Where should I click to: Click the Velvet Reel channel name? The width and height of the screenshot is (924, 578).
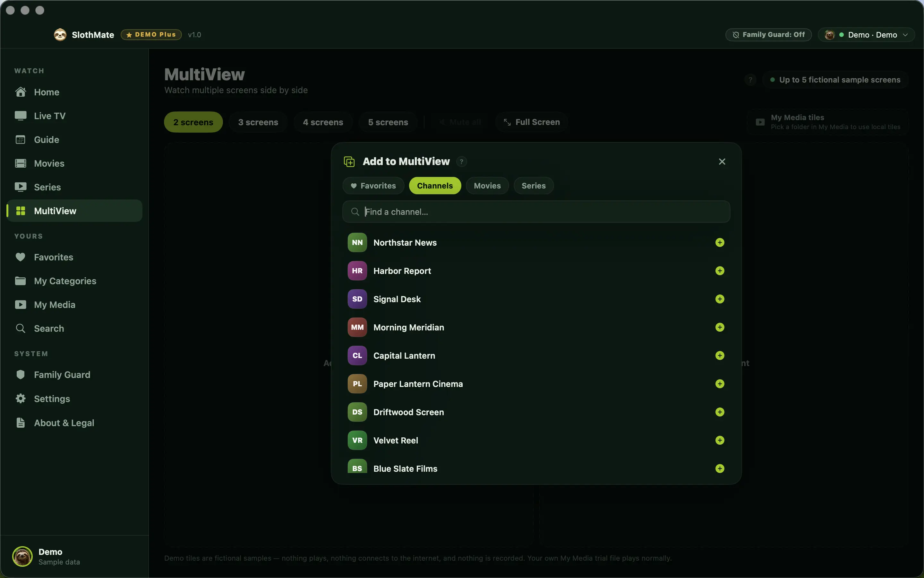click(x=396, y=441)
